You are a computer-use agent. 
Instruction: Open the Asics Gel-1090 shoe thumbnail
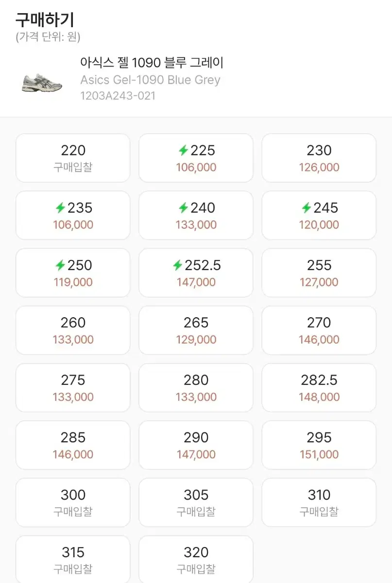pos(42,82)
